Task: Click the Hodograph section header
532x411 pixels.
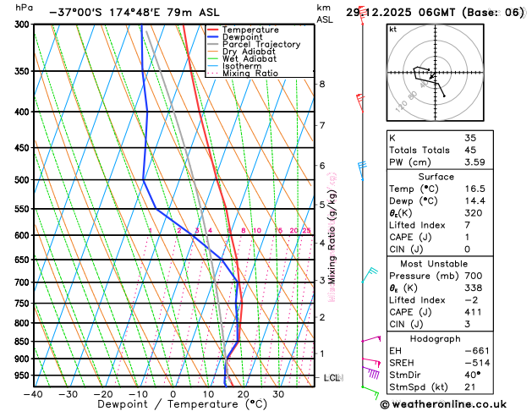Action: [435, 339]
